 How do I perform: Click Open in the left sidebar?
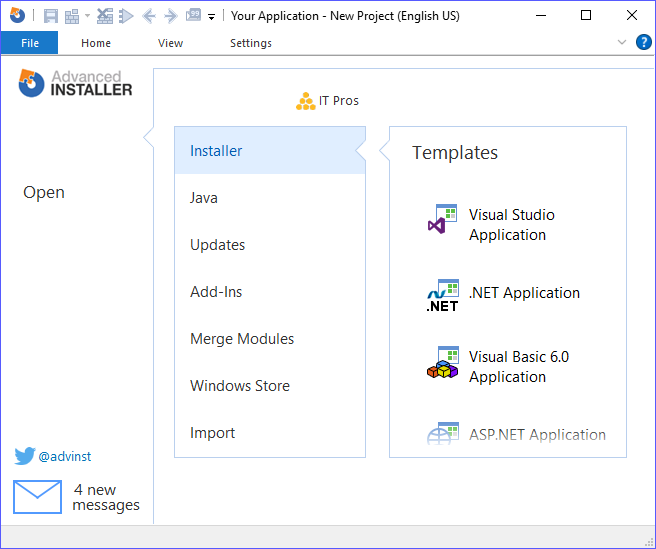click(x=44, y=192)
